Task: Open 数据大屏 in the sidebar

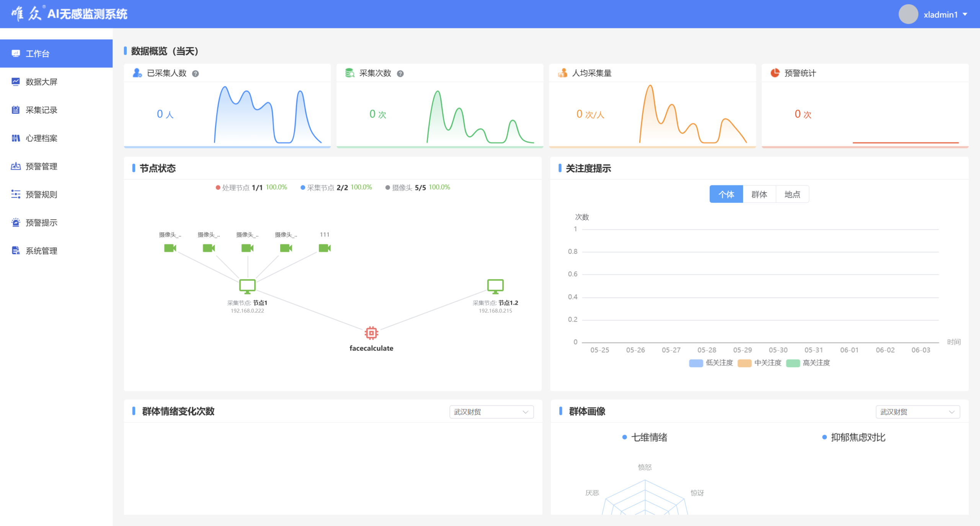Action: click(56, 82)
